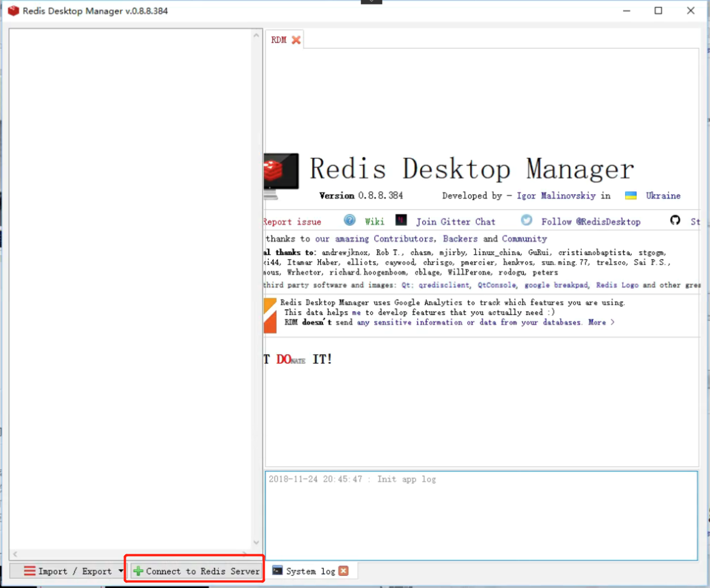The width and height of the screenshot is (710, 588).
Task: Open the Redis Logo link
Action: pyautogui.click(x=617, y=285)
